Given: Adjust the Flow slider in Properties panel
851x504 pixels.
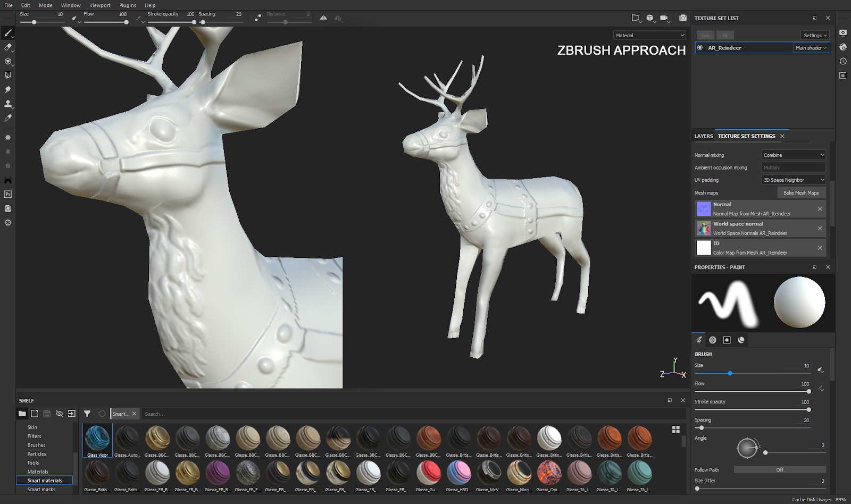Looking at the screenshot, I should pos(753,391).
